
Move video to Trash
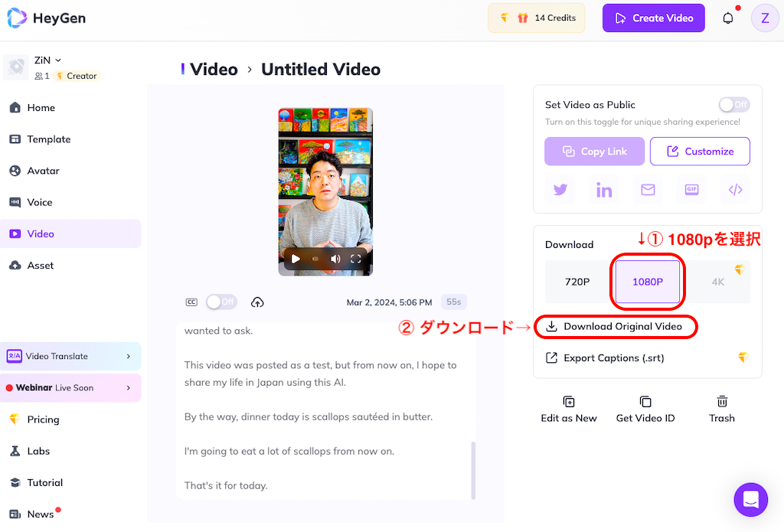pos(721,409)
